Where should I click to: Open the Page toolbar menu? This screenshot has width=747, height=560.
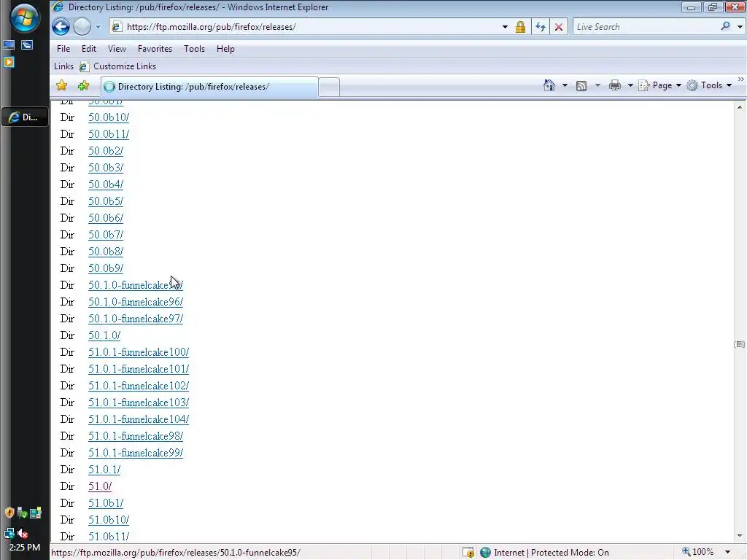coord(659,86)
